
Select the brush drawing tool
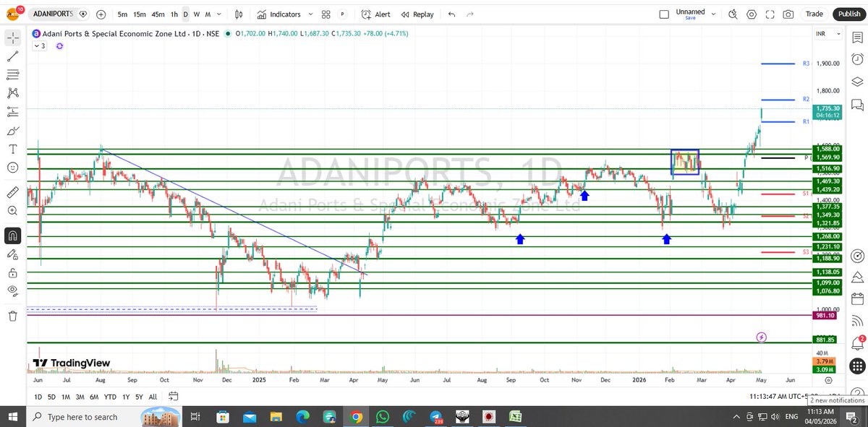click(x=13, y=130)
